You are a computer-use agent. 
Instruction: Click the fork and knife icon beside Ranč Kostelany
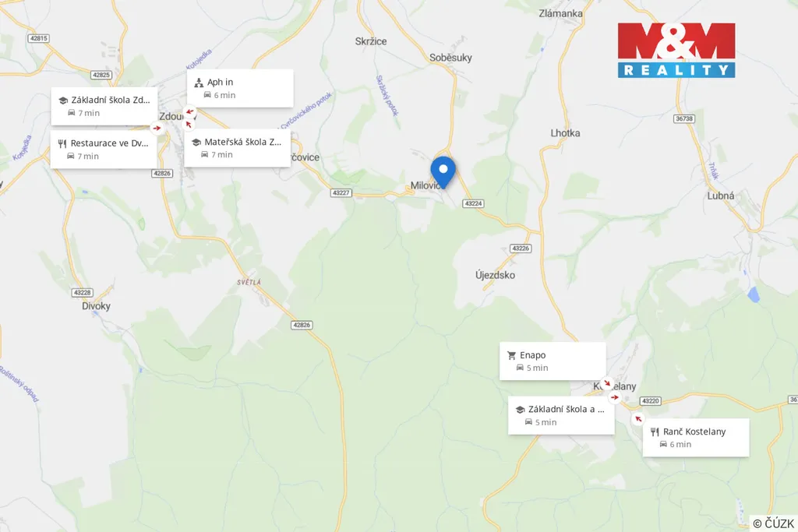pyautogui.click(x=655, y=432)
